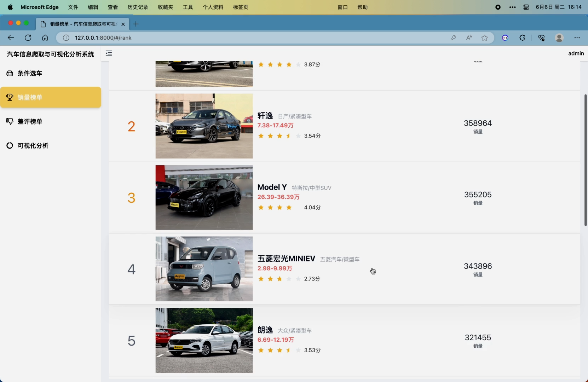Open the 工具 menu
The width and height of the screenshot is (588, 382).
tap(188, 7)
